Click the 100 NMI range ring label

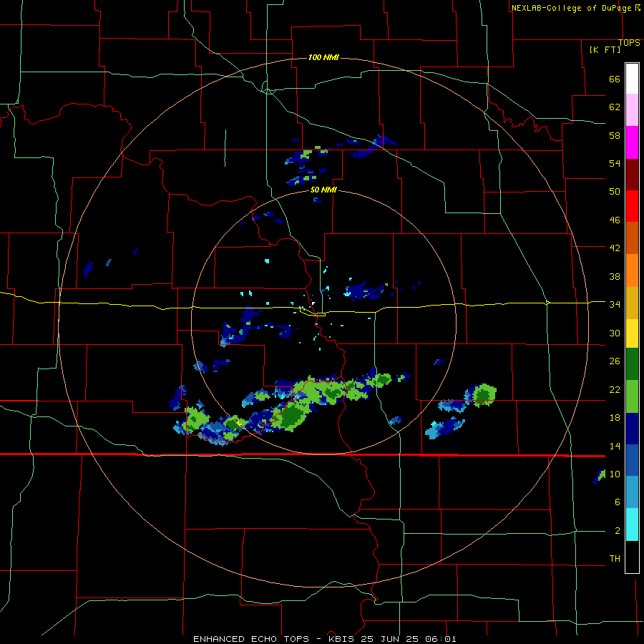[323, 57]
